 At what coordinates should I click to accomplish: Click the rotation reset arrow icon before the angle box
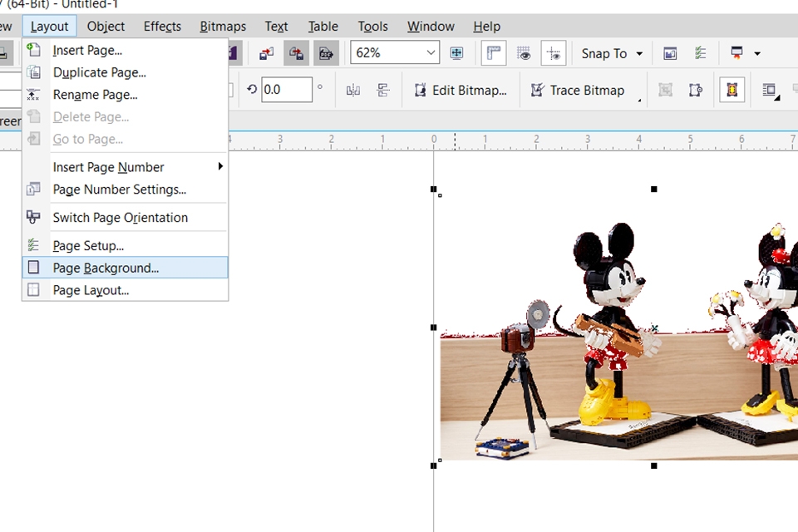(251, 90)
